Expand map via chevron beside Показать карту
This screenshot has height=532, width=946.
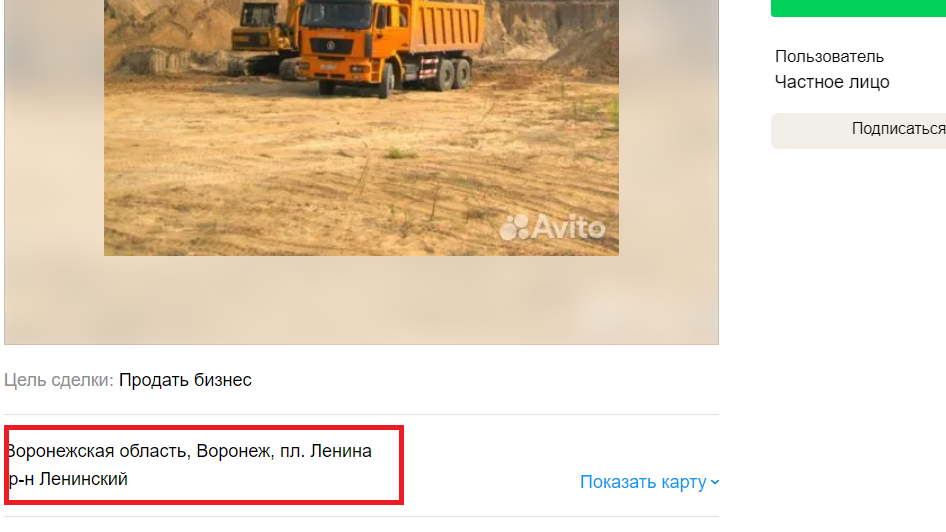[x=715, y=482]
